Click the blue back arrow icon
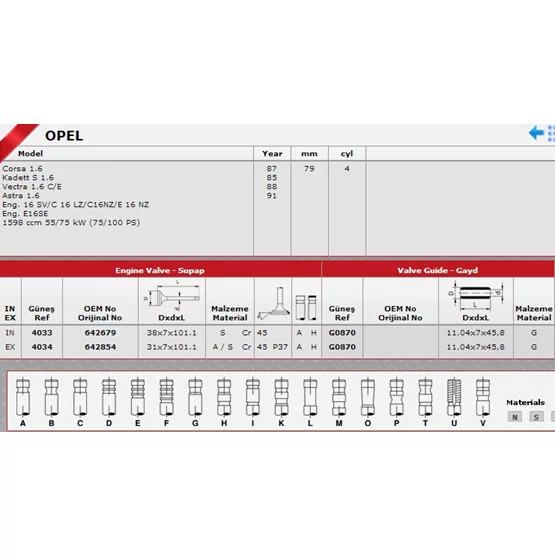The height and width of the screenshot is (555, 555). coord(536,133)
